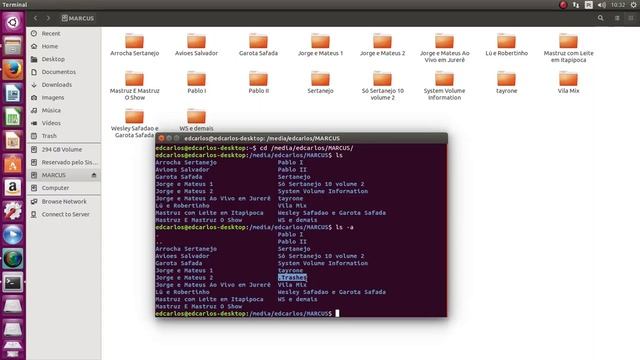Close the terminal window
Viewport: 640px width, 360px height.
161,138
